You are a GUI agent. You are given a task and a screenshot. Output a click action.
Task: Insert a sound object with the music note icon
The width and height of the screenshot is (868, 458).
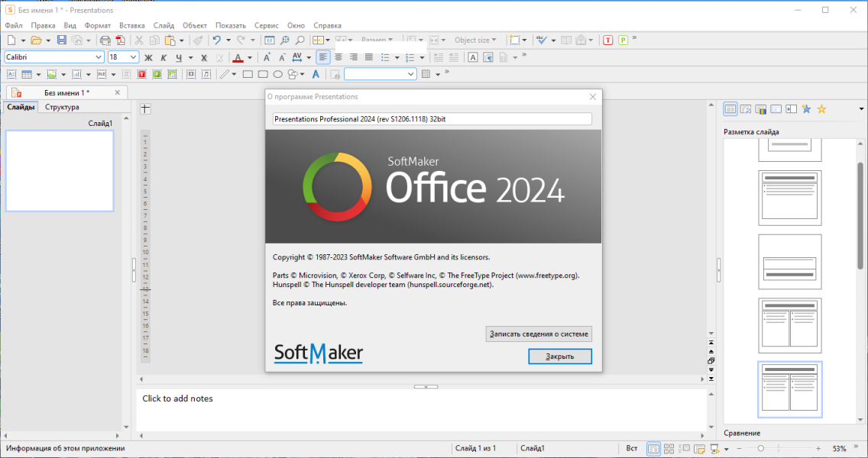(x=206, y=74)
